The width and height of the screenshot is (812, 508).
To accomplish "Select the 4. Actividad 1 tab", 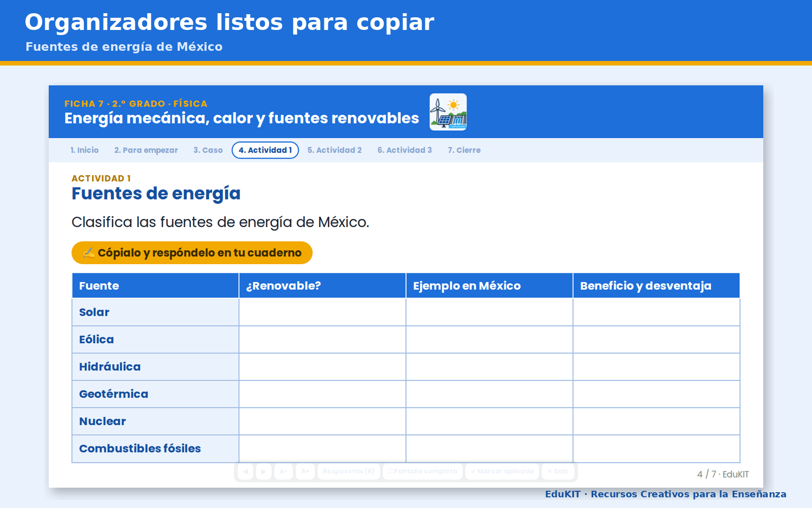I will [x=265, y=150].
